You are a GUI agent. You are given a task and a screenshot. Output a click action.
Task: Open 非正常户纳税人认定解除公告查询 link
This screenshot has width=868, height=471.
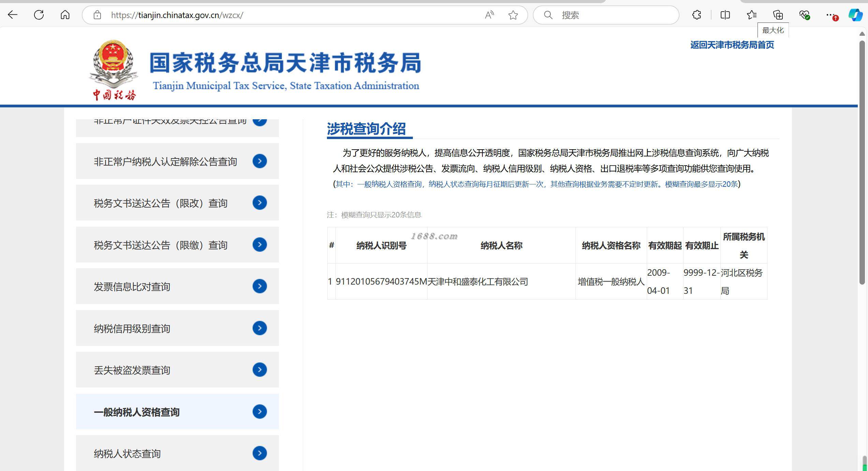[165, 161]
